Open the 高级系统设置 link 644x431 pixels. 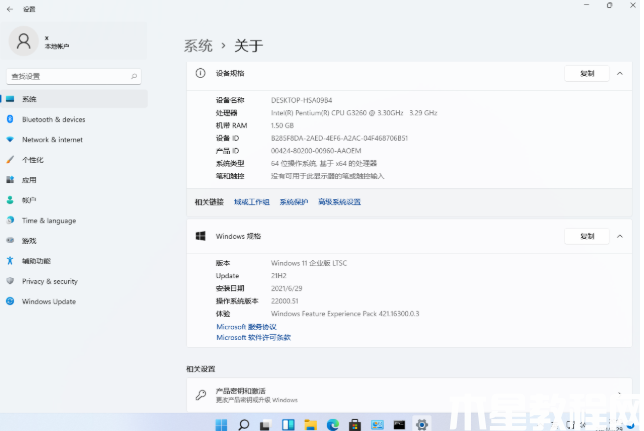[x=340, y=202]
